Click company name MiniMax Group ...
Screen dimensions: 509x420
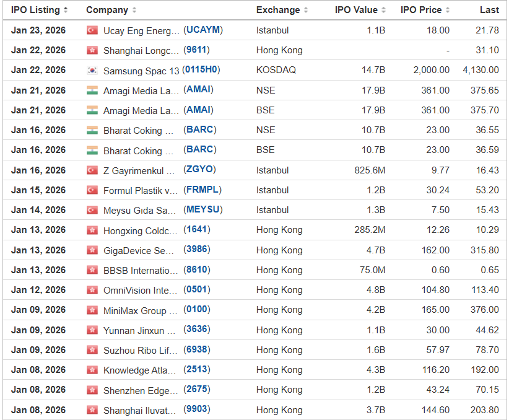pyautogui.click(x=140, y=311)
